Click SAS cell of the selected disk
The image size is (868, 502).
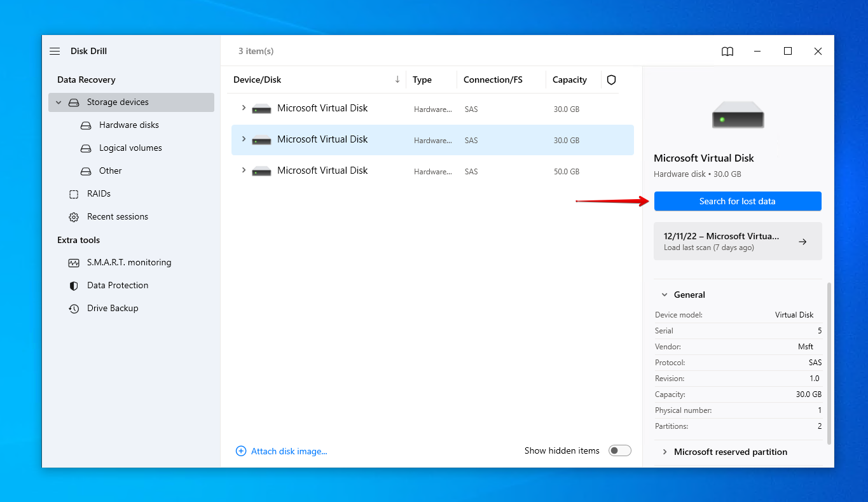click(471, 141)
